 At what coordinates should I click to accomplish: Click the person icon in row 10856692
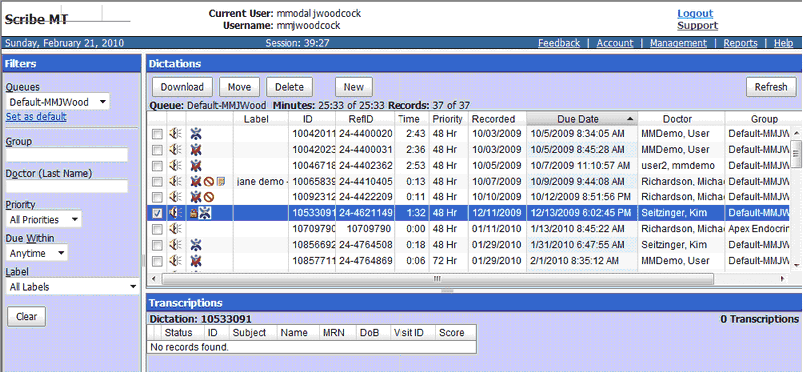pos(196,245)
